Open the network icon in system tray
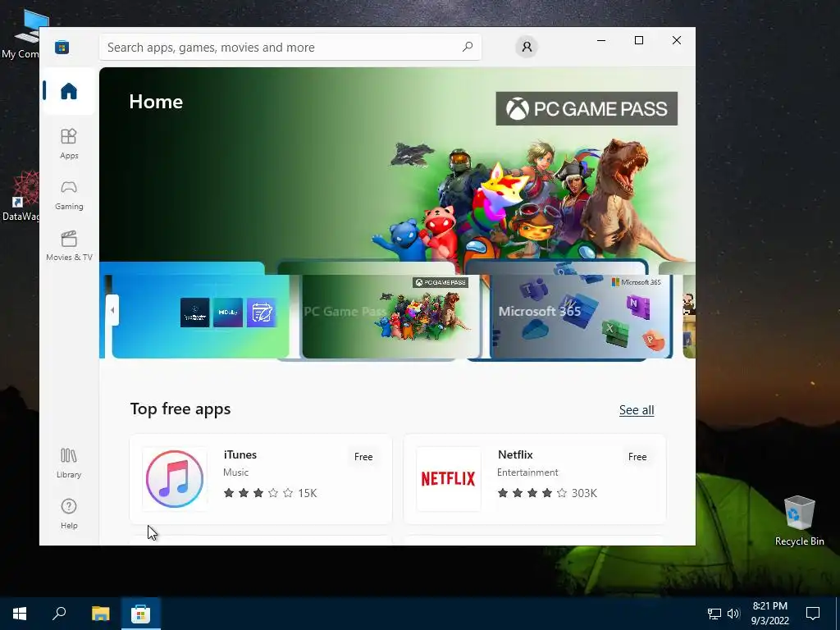Viewport: 840px width, 630px height. coord(714,614)
